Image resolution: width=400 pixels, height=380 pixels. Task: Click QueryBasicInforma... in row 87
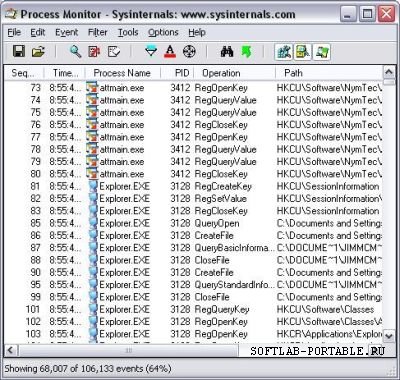coord(235,248)
